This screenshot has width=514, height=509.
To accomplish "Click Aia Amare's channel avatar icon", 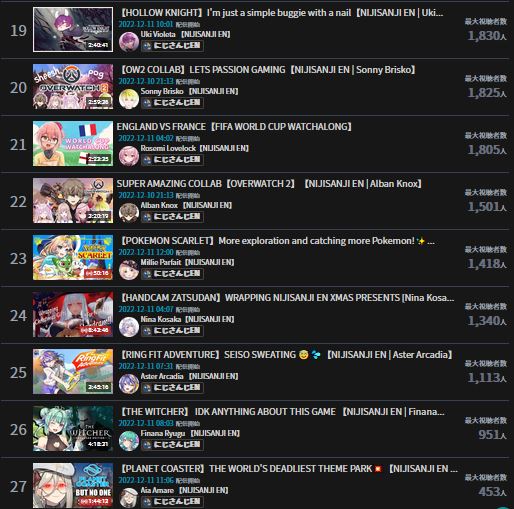I will pyautogui.click(x=129, y=498).
